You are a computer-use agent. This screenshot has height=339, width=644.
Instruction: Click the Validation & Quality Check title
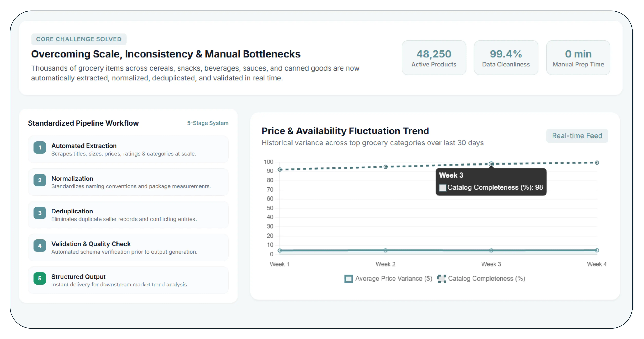[x=91, y=244]
